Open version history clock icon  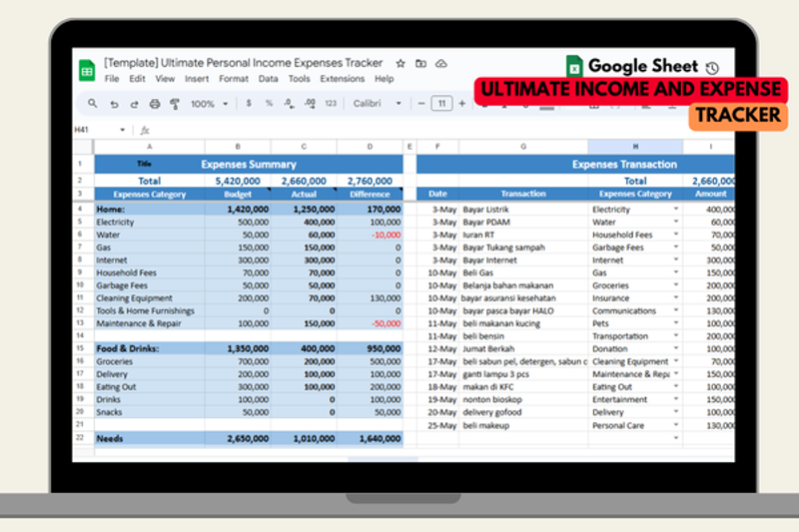[712, 68]
